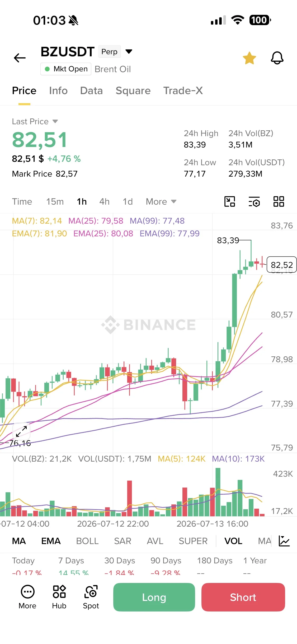Tap the +4,76 % change value

tap(64, 159)
